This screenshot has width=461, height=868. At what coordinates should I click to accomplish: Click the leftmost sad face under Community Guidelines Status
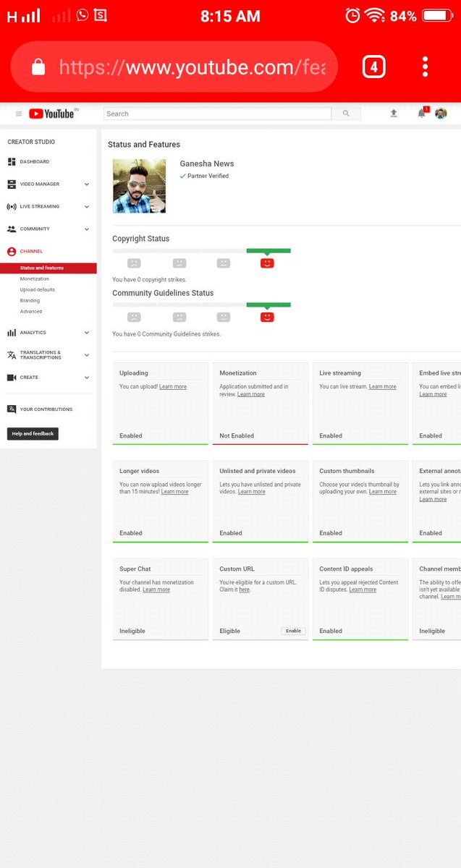134,318
